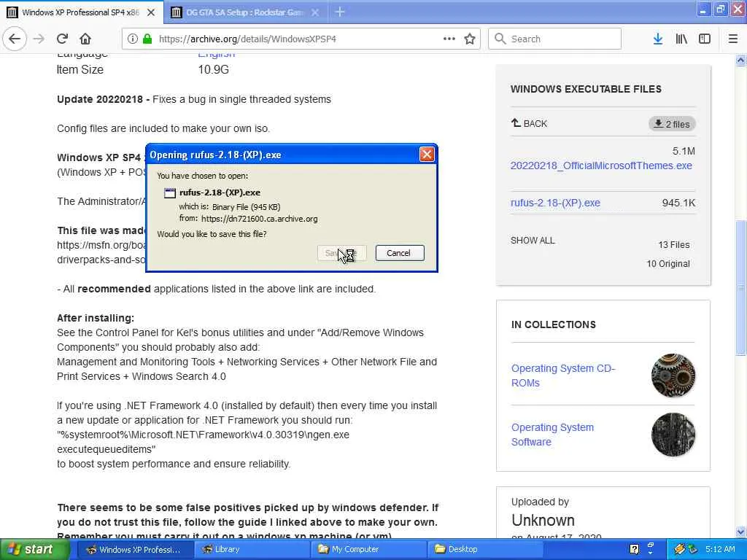Viewport: 747px width, 560px height.
Task: Click the page scrollbar up arrow
Action: point(740,60)
